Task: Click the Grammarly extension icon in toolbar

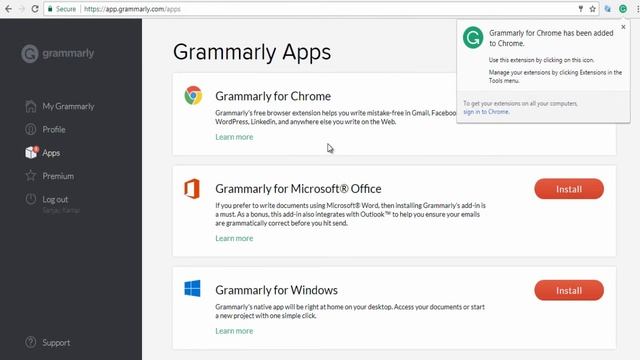Action: coord(623,9)
